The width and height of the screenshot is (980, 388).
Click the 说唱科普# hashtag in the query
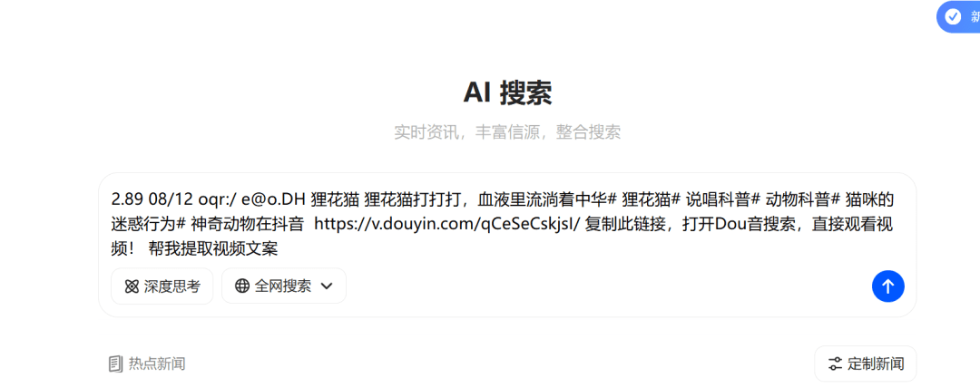[723, 200]
